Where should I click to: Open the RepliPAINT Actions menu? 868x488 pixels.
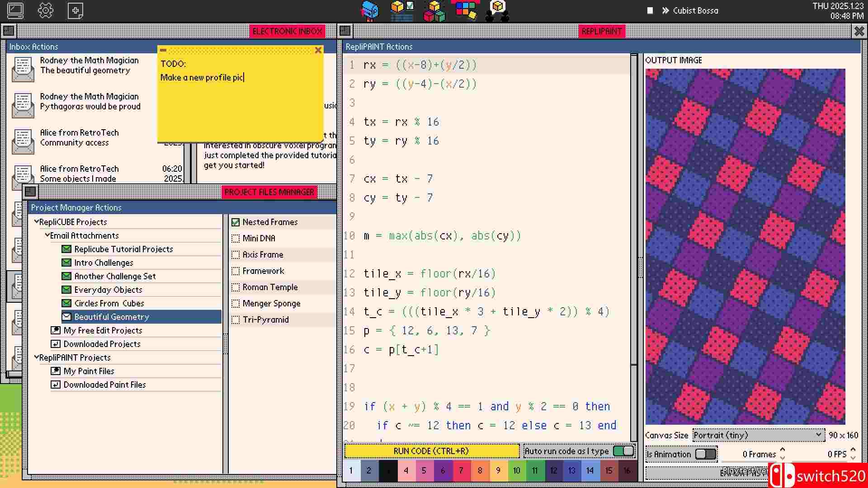coord(379,47)
